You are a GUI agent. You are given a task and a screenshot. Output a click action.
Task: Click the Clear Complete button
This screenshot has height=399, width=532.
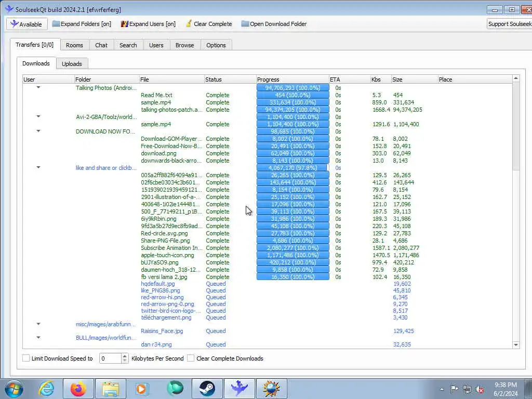(x=209, y=24)
